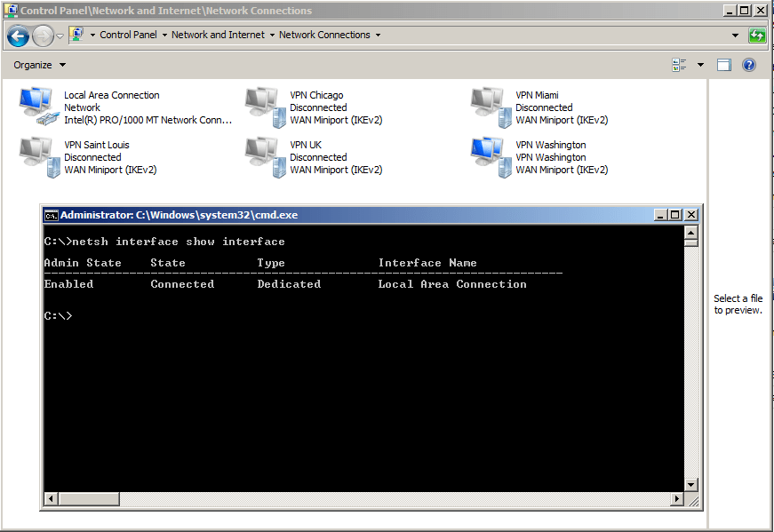Navigate to Control Panel via breadcrumb
This screenshot has height=532, width=774.
pos(128,35)
